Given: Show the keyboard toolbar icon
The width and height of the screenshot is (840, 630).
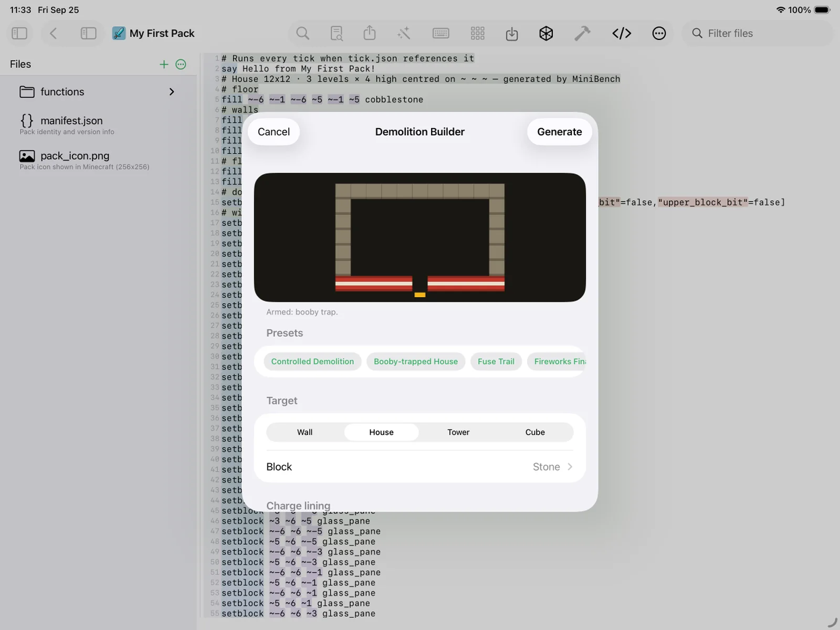Looking at the screenshot, I should (x=440, y=33).
